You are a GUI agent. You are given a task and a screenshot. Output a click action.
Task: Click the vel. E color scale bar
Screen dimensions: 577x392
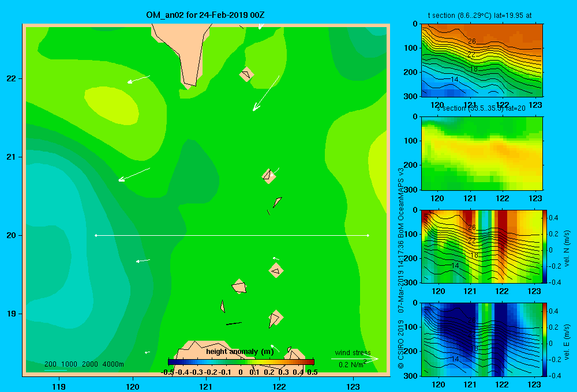click(545, 340)
